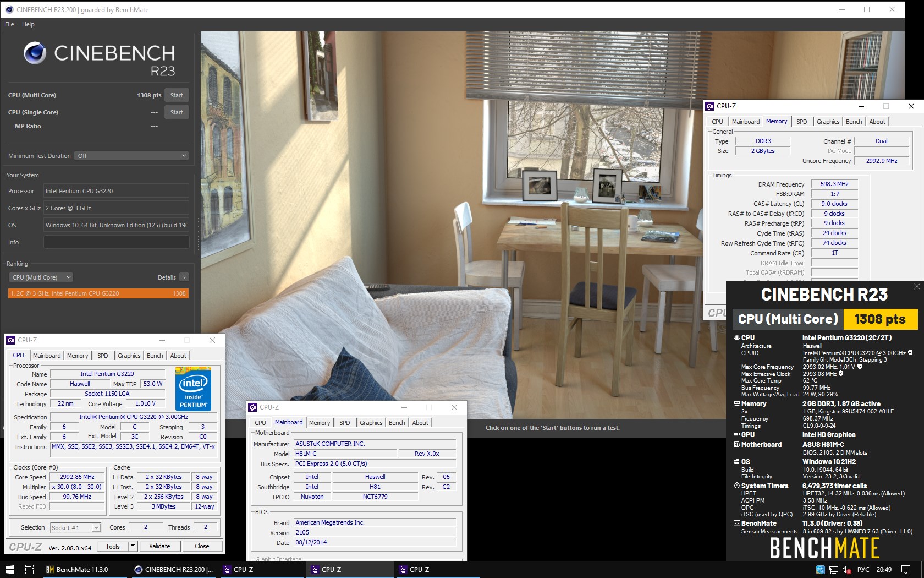
Task: Select the CPU tab in CPU-Z Memory window
Action: (x=717, y=122)
